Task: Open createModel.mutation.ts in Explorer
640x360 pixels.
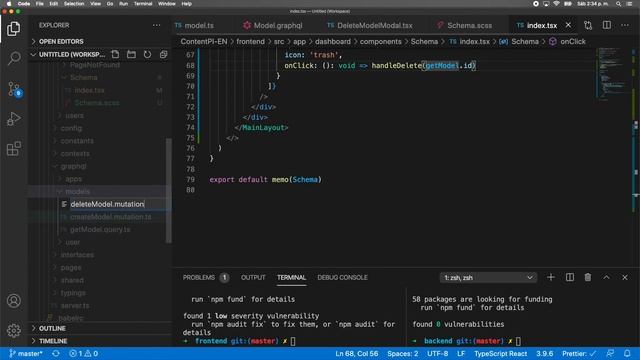Action: point(111,217)
